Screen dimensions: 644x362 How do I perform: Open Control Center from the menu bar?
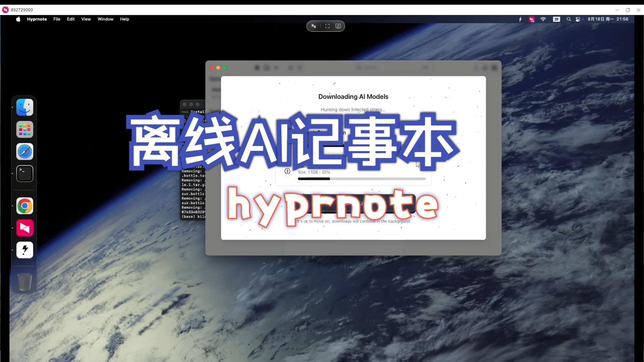[578, 19]
